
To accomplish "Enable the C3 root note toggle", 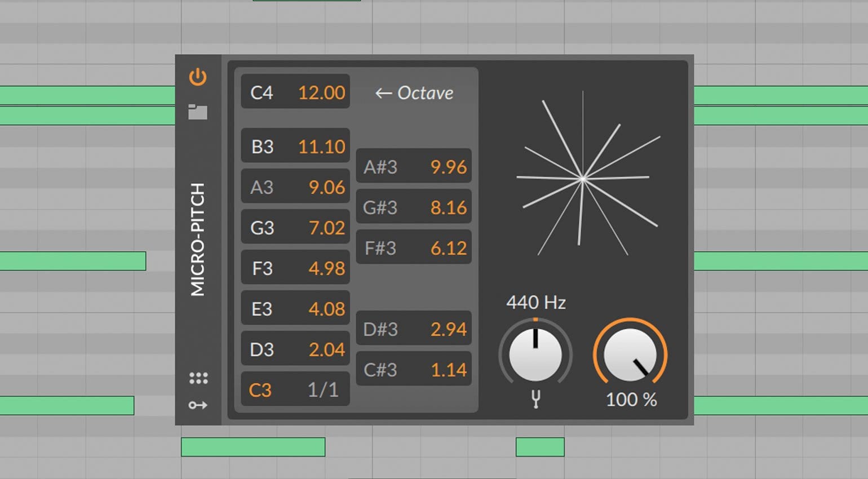I will (x=295, y=389).
